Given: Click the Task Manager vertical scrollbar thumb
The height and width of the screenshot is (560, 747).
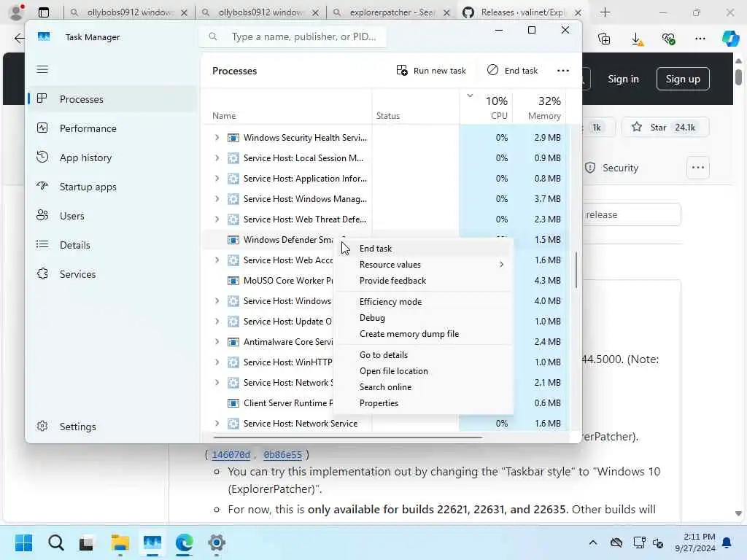Looking at the screenshot, I should (576, 270).
